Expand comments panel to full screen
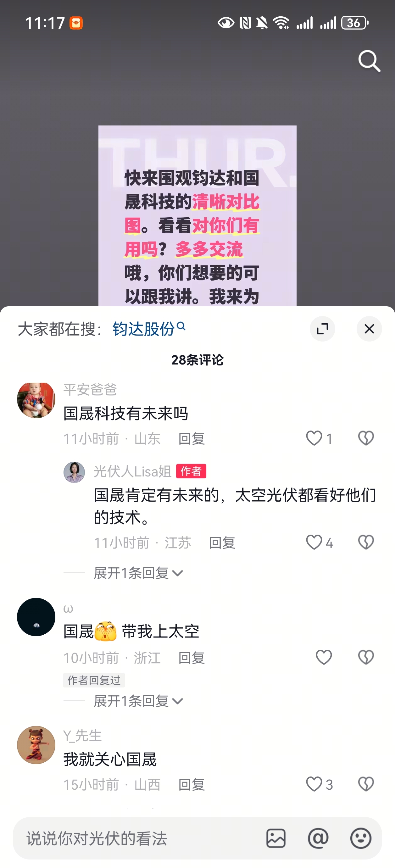The image size is (395, 868). point(322,329)
